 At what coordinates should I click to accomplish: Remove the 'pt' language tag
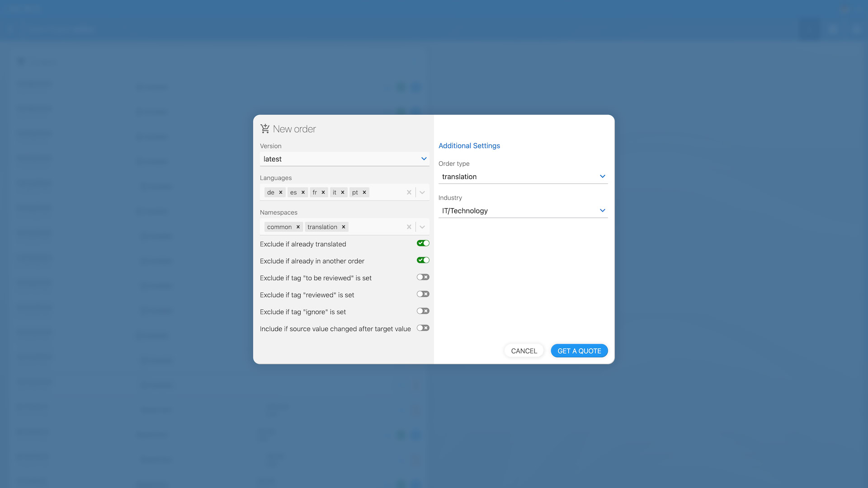pos(364,192)
